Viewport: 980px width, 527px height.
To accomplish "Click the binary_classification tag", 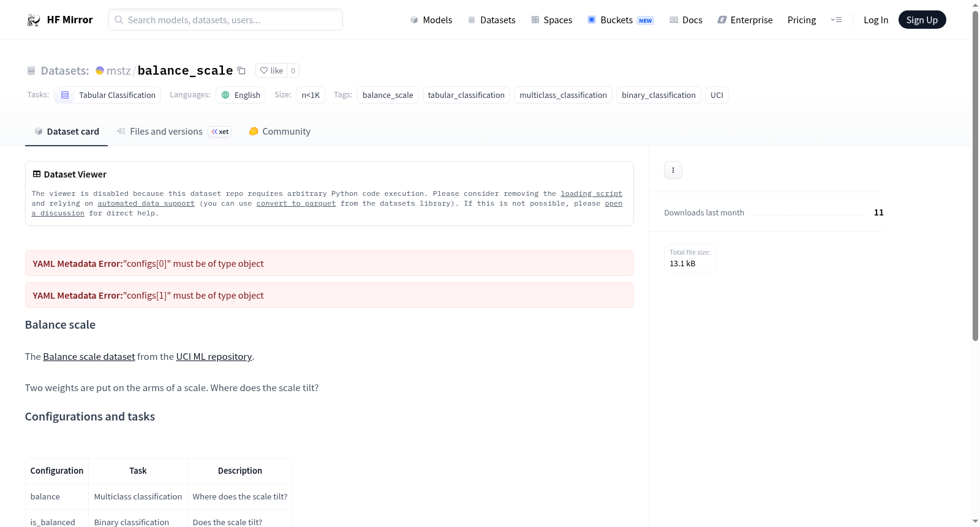I will (x=658, y=95).
